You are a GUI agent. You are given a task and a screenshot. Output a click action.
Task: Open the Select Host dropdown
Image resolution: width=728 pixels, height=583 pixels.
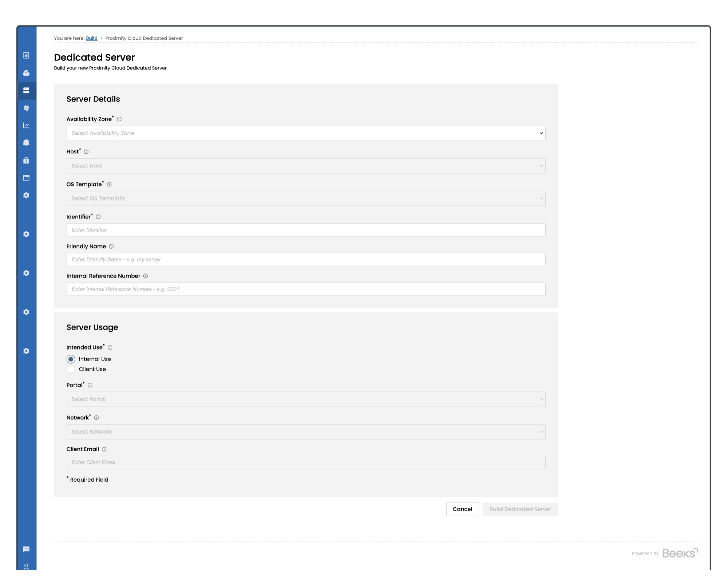tap(306, 166)
